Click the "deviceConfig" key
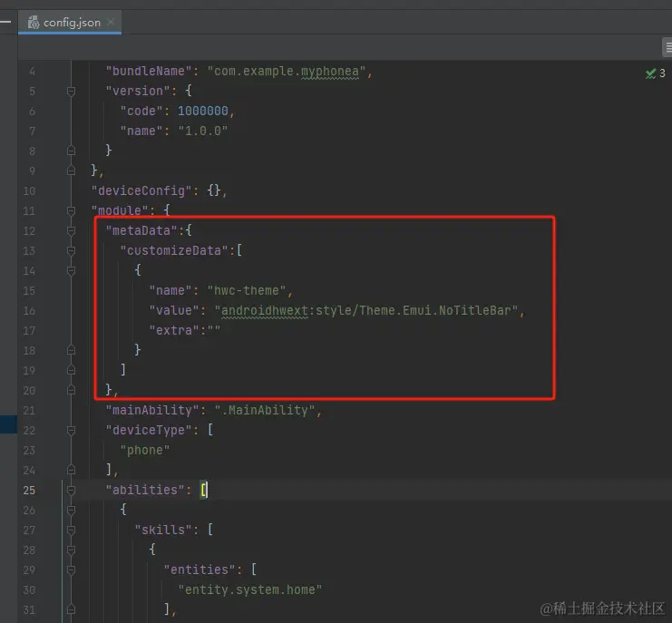 [141, 190]
